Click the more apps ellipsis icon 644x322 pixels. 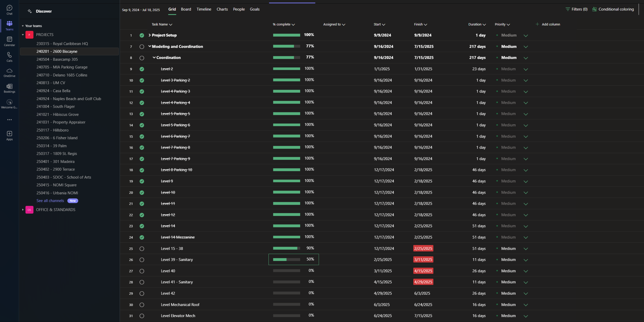click(9, 120)
